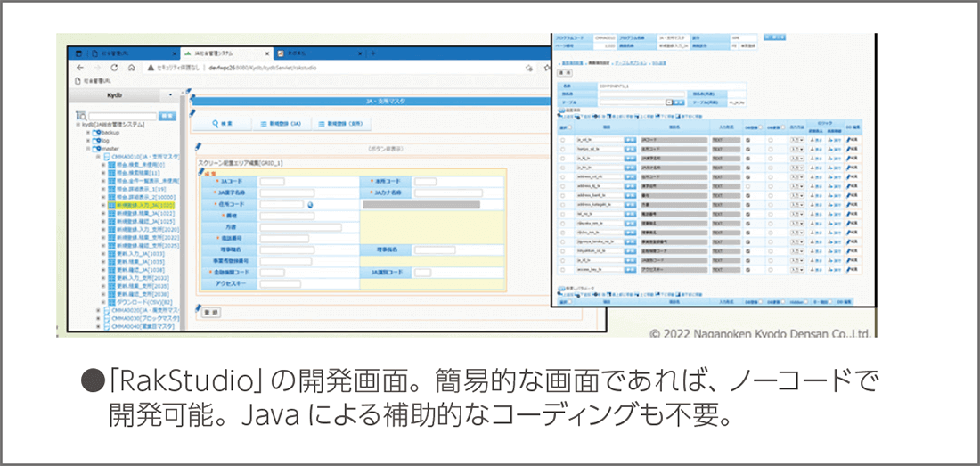Open the 入力方法 dropdown in access_key_tx row
Screen dimensions: 980x466
tap(796, 270)
